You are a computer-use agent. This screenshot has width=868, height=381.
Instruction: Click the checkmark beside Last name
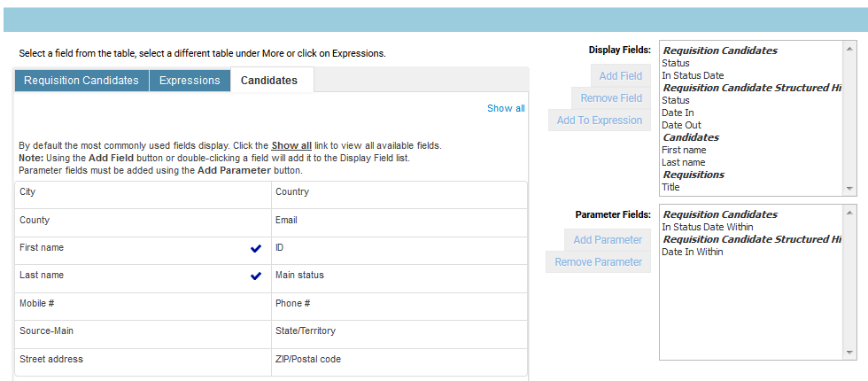pyautogui.click(x=256, y=276)
